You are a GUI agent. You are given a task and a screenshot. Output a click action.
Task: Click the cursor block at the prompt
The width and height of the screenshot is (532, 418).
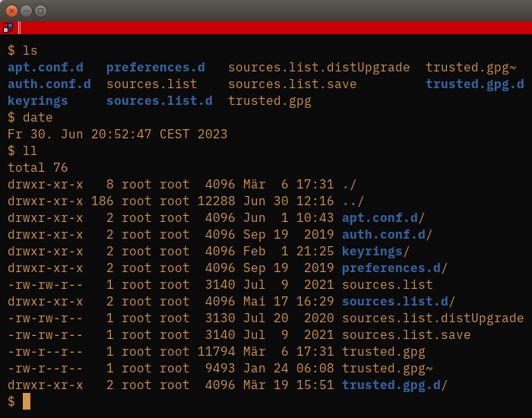coord(27,401)
